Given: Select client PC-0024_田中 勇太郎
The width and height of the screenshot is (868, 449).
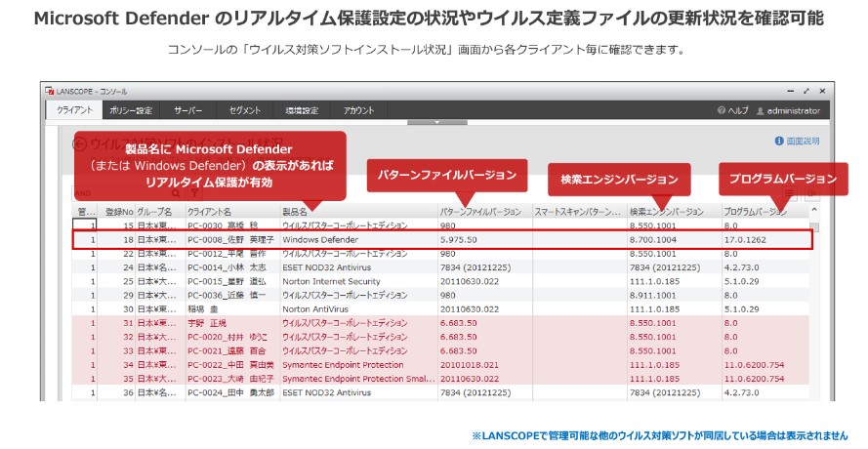Looking at the screenshot, I should 230,392.
